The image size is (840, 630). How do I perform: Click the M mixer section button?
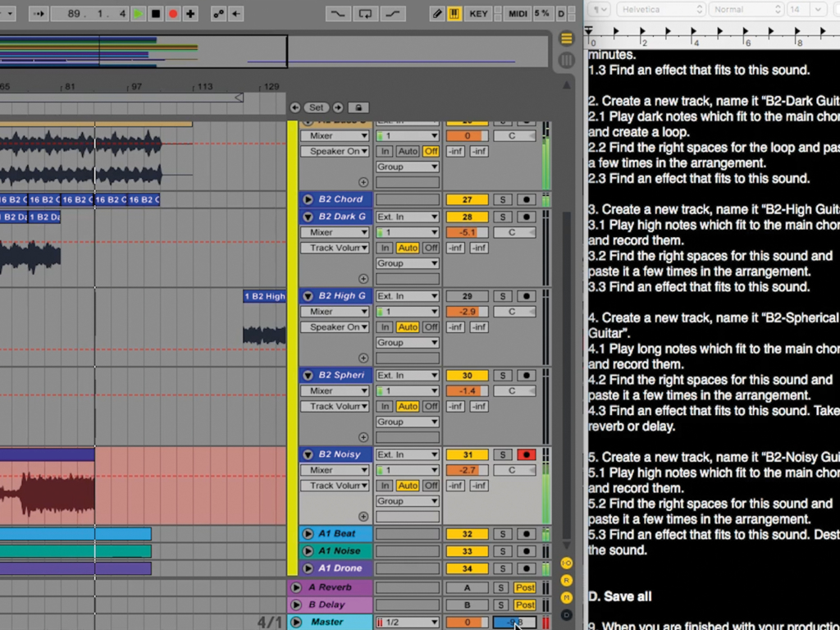tap(566, 597)
